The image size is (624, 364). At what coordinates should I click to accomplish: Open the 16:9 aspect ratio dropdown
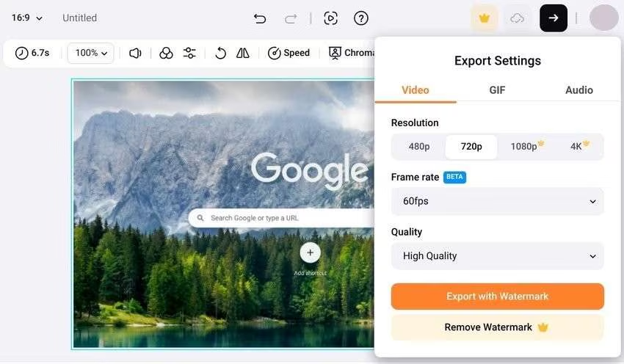(27, 18)
